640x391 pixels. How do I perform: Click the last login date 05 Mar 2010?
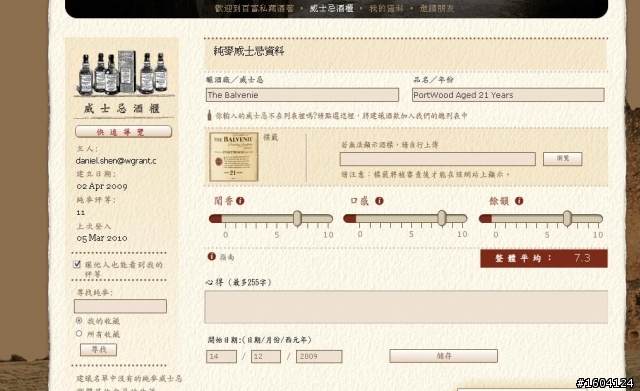[x=102, y=238]
